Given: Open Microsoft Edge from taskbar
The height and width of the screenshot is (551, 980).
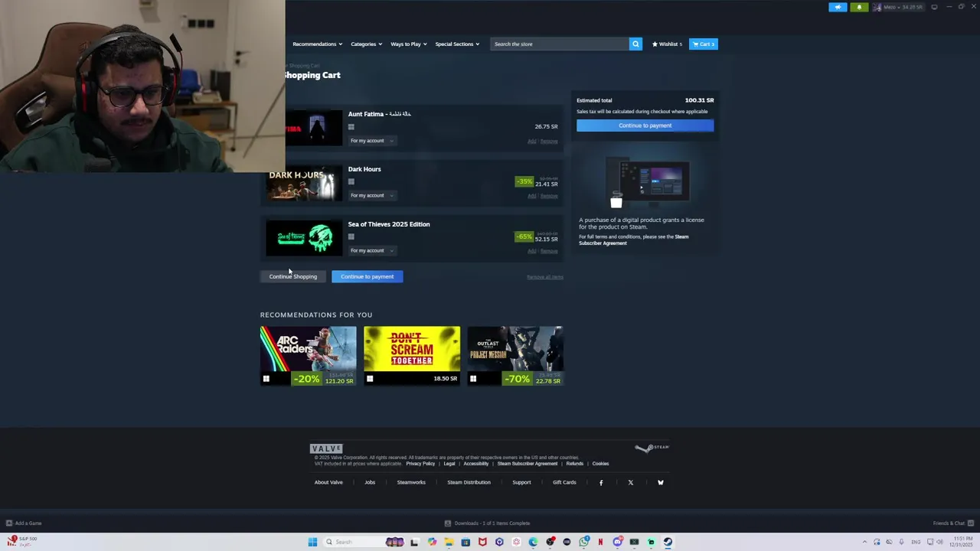Looking at the screenshot, I should tap(533, 542).
